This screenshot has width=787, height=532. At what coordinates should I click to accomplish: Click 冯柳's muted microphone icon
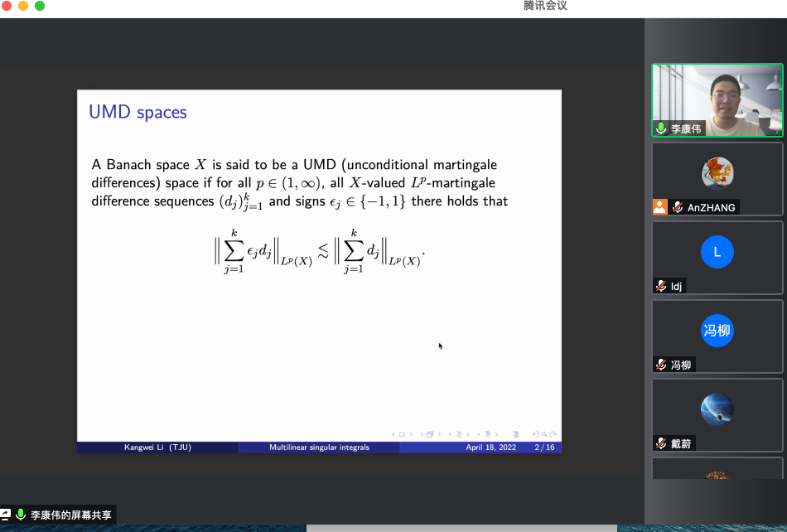pos(661,365)
